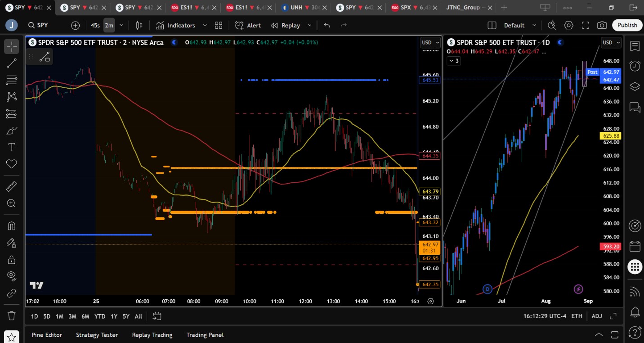Create an Alert from the toolbar

248,25
